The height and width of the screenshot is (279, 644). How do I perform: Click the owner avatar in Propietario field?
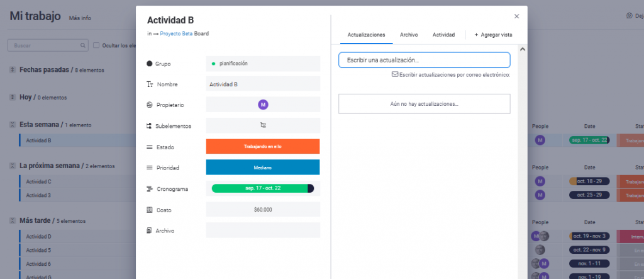[x=263, y=105]
